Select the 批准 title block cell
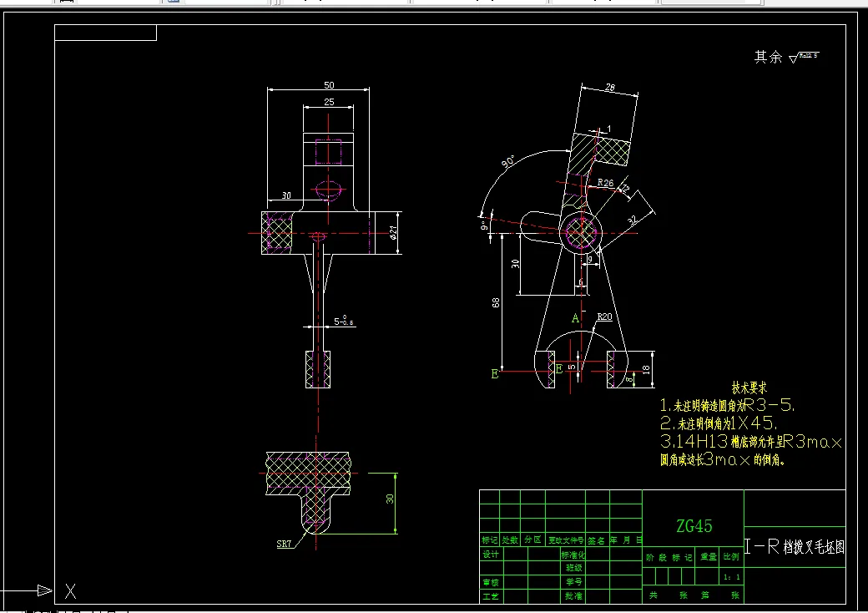 pos(573,596)
